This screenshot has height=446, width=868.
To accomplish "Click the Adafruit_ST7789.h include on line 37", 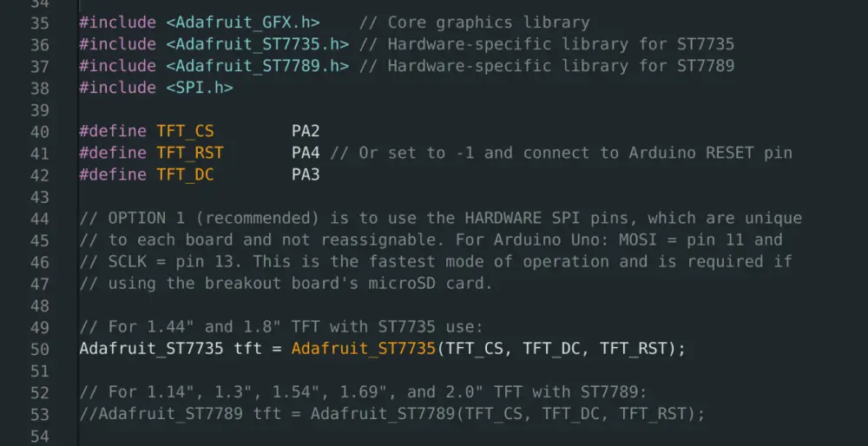I will [x=257, y=66].
